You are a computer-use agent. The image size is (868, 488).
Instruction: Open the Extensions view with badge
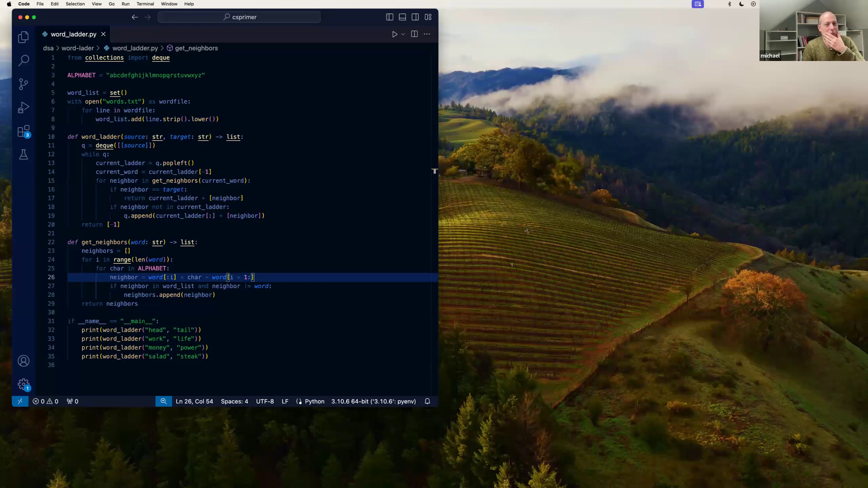[24, 131]
